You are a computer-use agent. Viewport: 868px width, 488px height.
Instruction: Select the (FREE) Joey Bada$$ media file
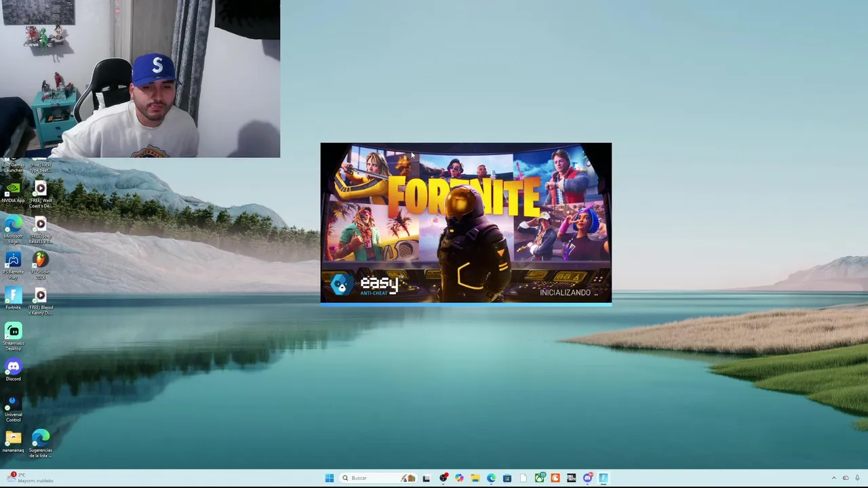click(x=41, y=229)
